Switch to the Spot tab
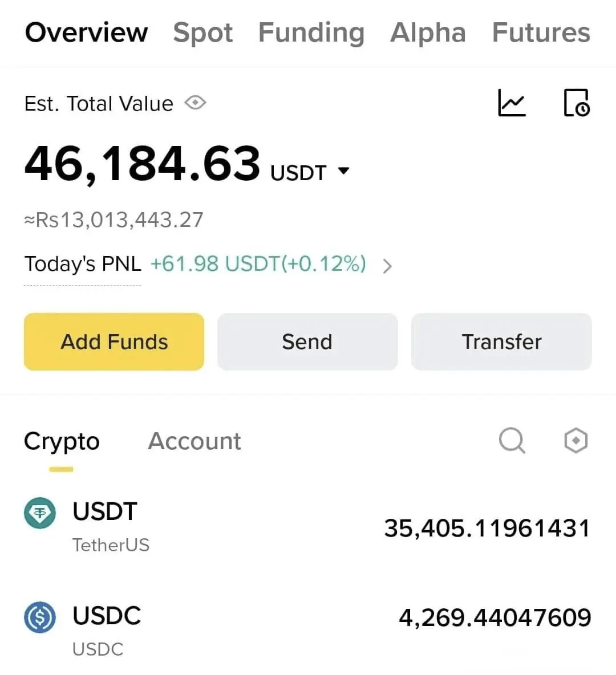Viewport: 616px width, 675px height. click(x=203, y=32)
